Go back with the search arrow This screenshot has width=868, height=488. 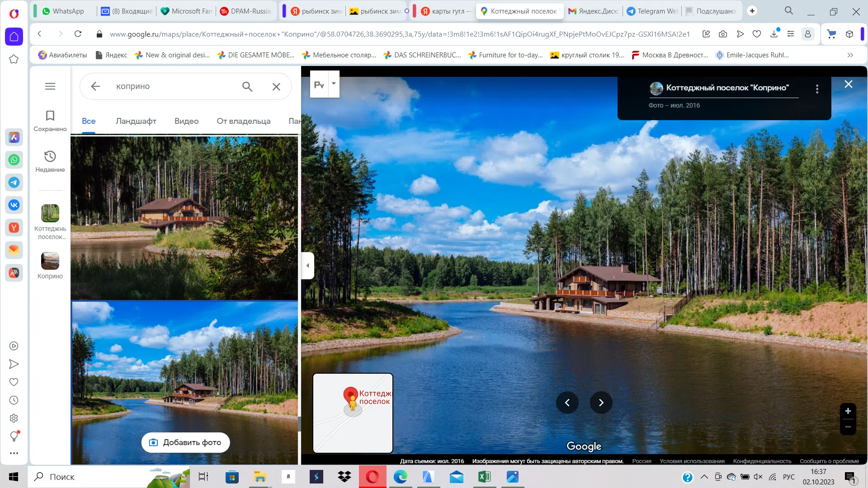tap(95, 86)
